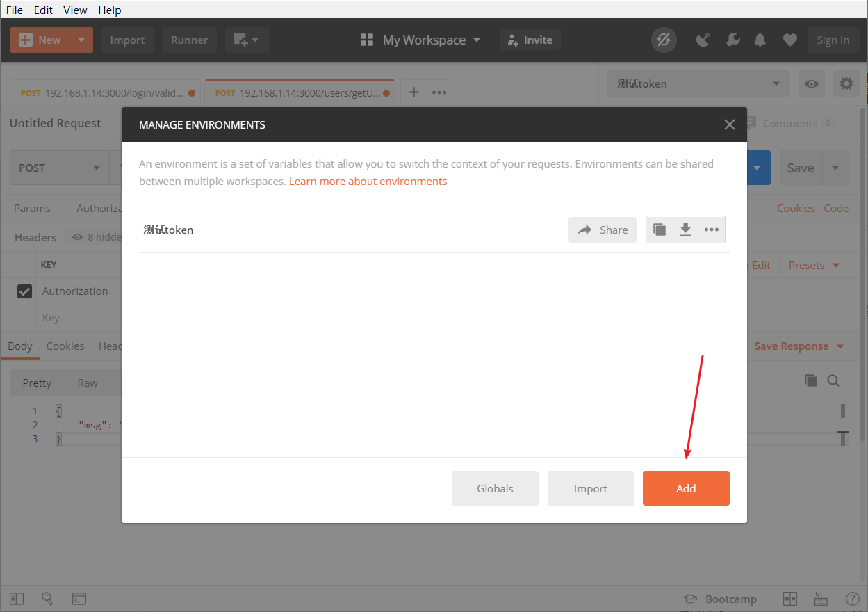
Task: Open the Find tool in status bar
Action: tap(47, 599)
